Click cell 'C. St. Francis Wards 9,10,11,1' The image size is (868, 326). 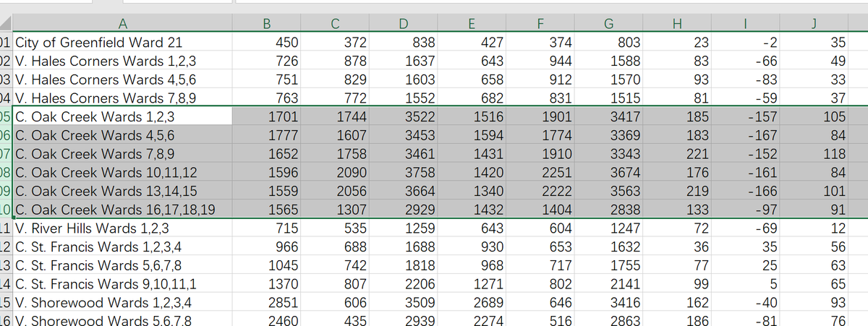pyautogui.click(x=122, y=283)
